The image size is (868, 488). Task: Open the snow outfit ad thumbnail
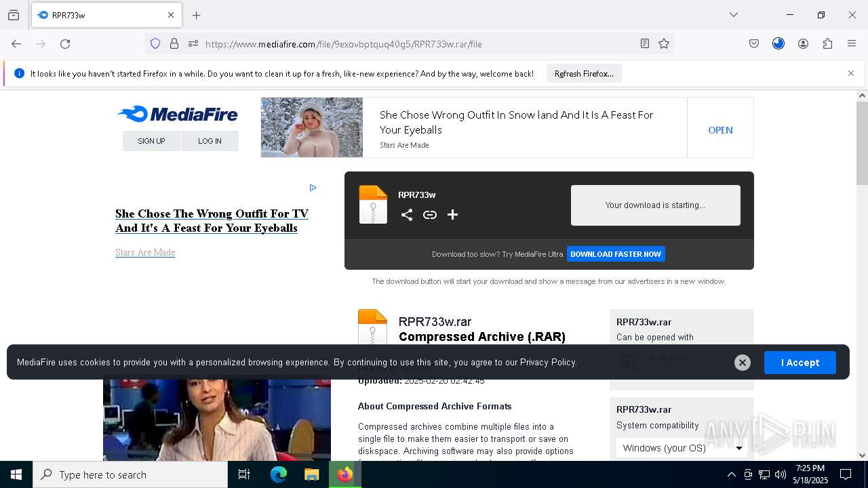312,127
